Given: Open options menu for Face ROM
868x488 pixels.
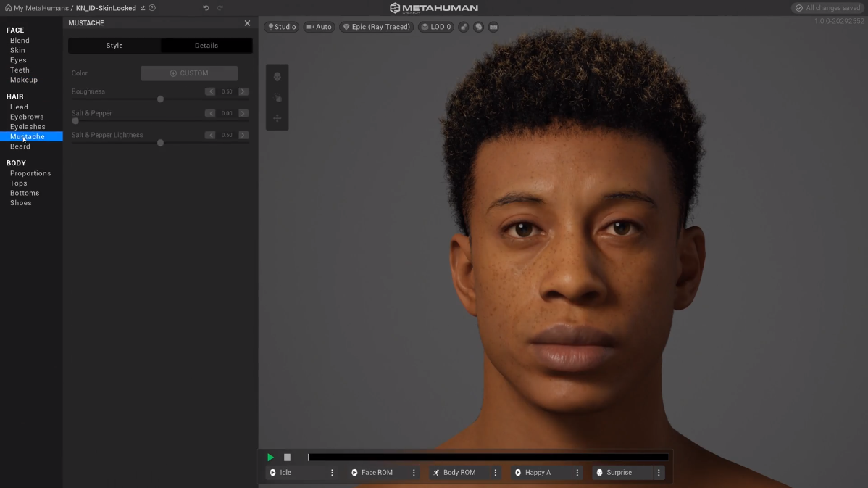Looking at the screenshot, I should tap(414, 473).
